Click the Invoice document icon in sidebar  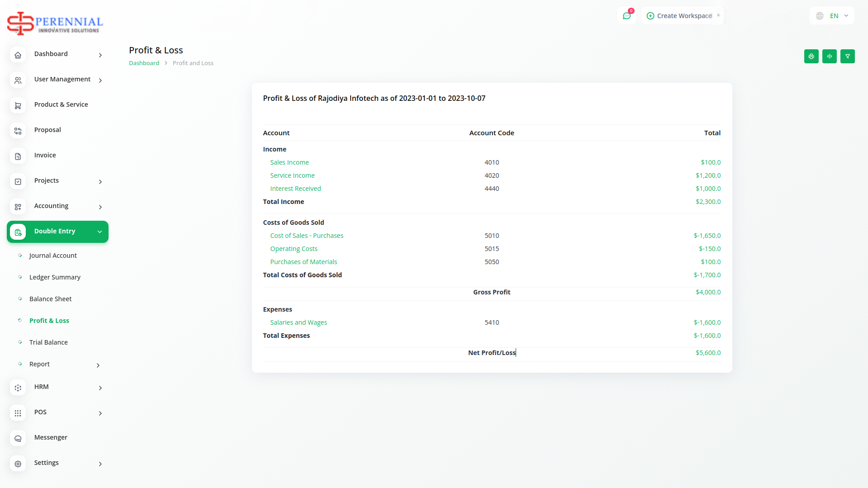pos(18,156)
